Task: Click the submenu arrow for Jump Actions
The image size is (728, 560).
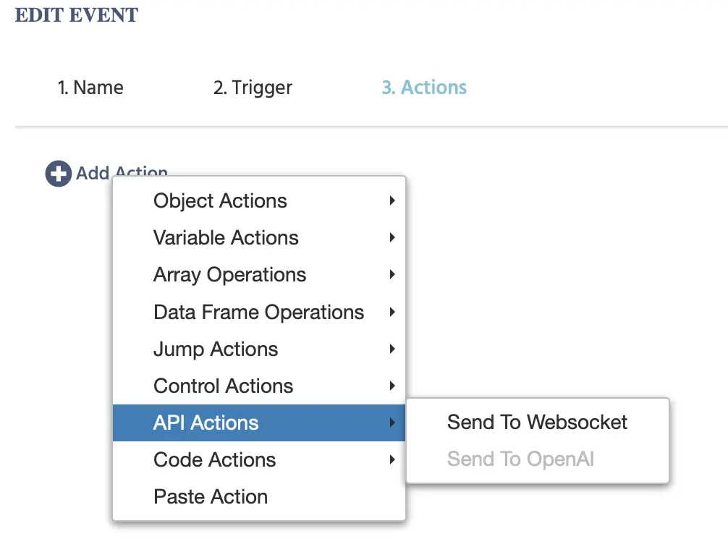Action: 391,349
